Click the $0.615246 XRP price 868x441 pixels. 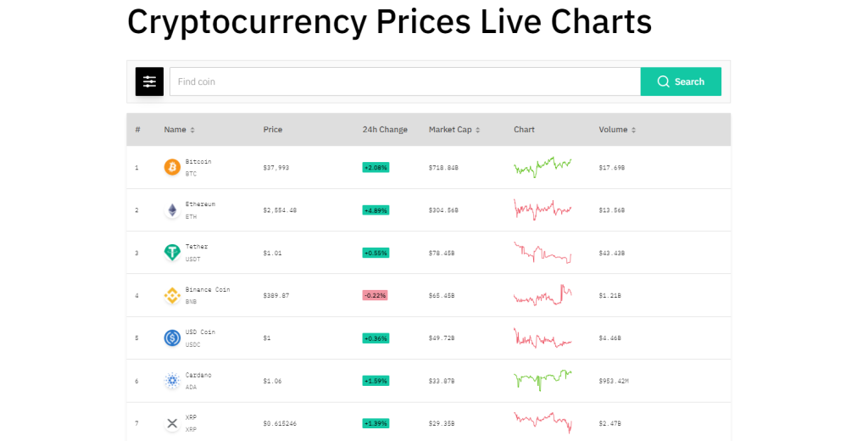click(280, 423)
